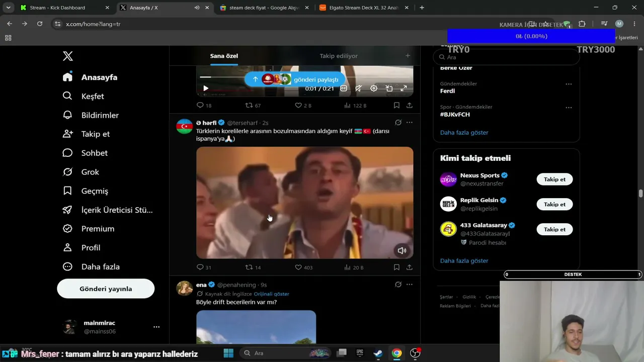Open Keşfet (explore) from the sidebar
The width and height of the screenshot is (644, 362).
click(x=84, y=96)
